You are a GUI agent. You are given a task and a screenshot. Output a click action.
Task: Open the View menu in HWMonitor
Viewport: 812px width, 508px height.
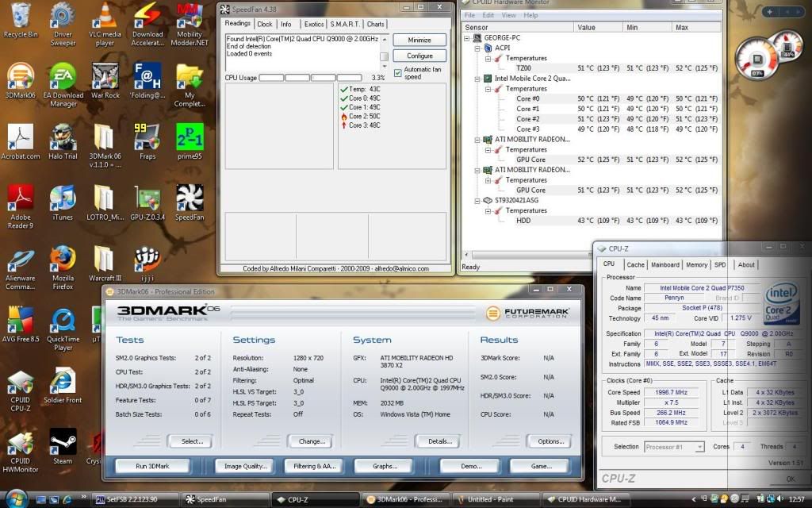[x=508, y=15]
